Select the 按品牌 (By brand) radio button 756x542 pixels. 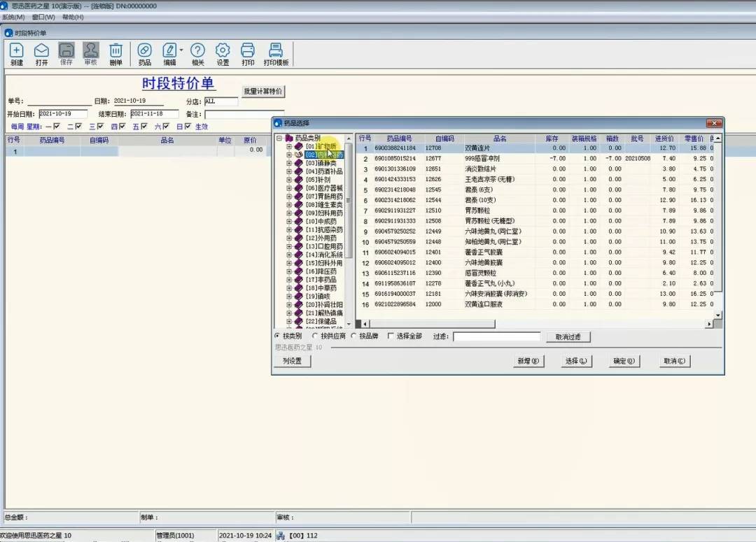pos(353,336)
